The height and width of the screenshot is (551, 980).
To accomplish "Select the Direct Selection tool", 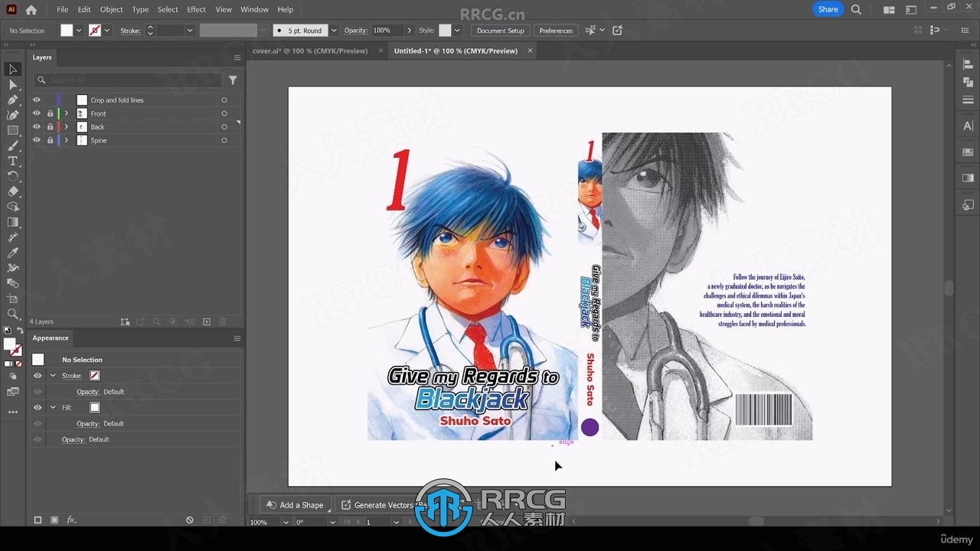I will tap(13, 85).
